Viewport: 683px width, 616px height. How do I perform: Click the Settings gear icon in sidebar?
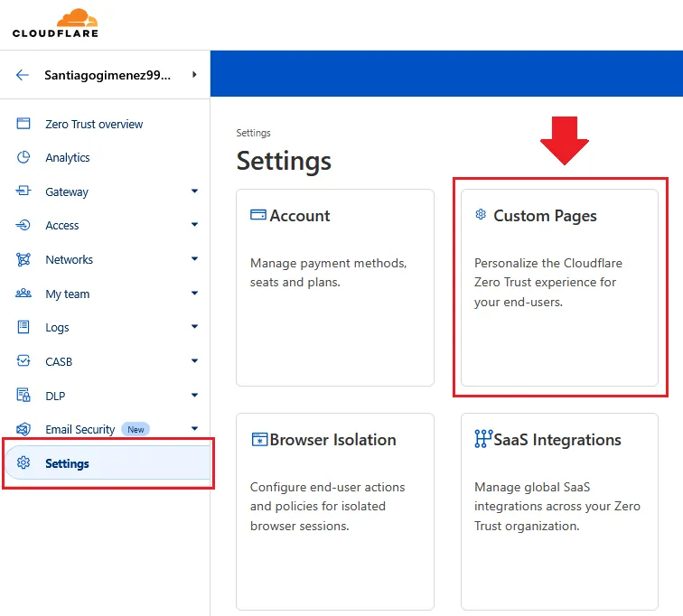[24, 463]
